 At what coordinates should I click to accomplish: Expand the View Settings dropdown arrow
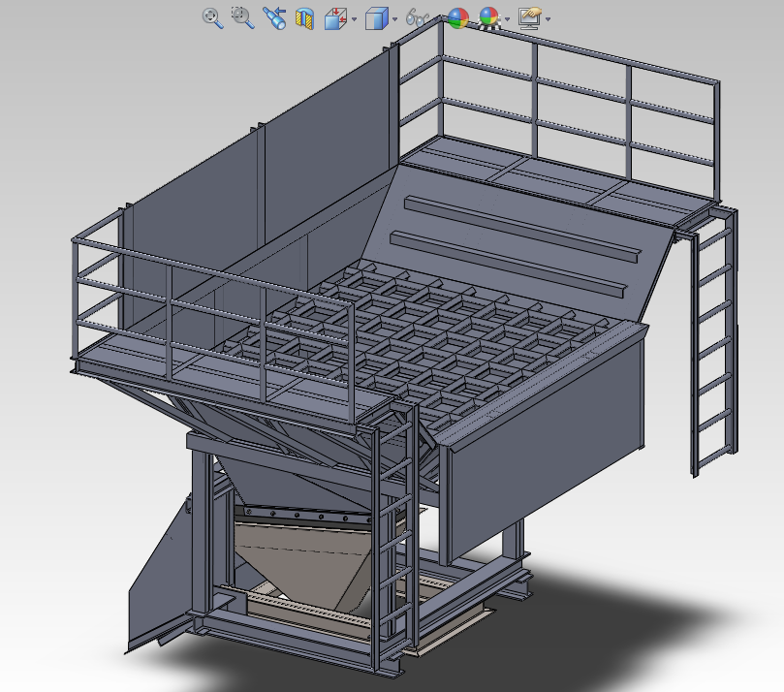pos(548,19)
